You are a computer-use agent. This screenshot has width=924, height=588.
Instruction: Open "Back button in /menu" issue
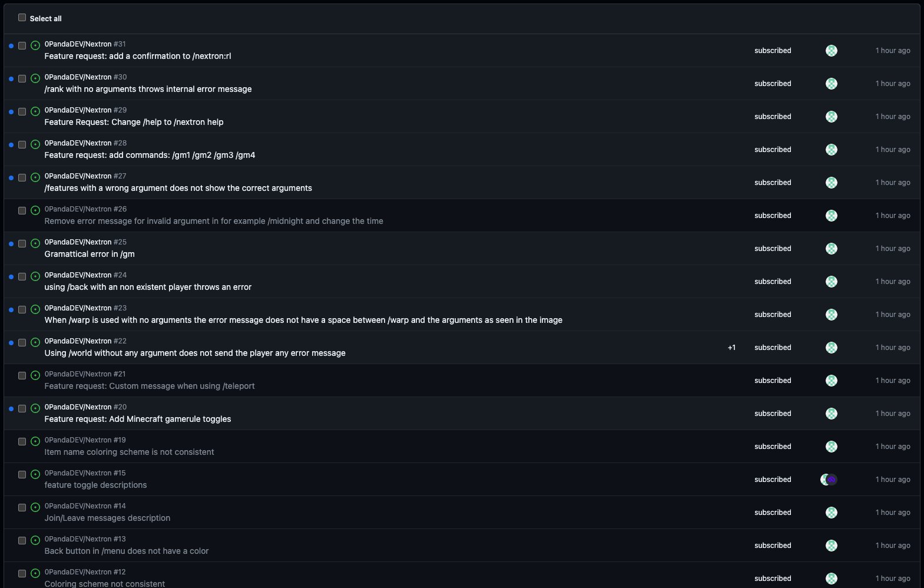click(126, 551)
